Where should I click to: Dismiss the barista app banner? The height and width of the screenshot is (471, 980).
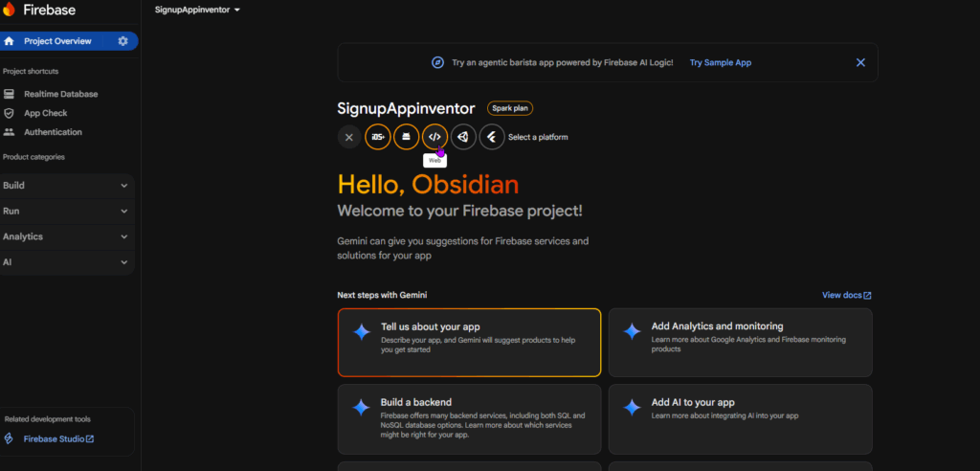coord(860,62)
